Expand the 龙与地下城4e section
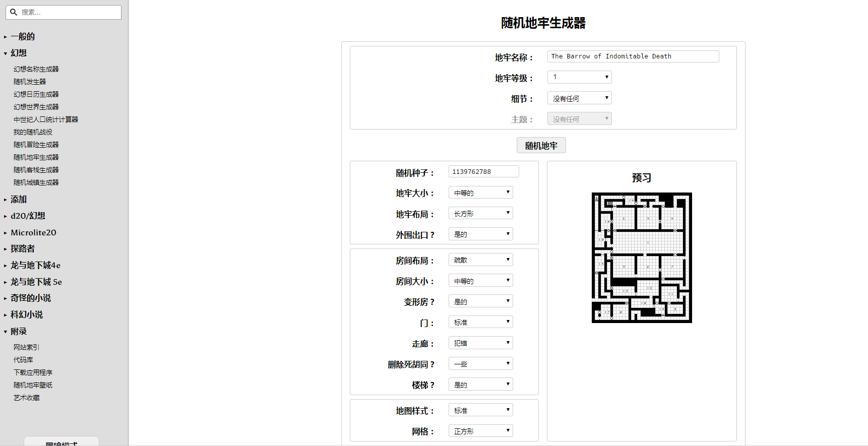Image resolution: width=868 pixels, height=446 pixels. pyautogui.click(x=35, y=265)
